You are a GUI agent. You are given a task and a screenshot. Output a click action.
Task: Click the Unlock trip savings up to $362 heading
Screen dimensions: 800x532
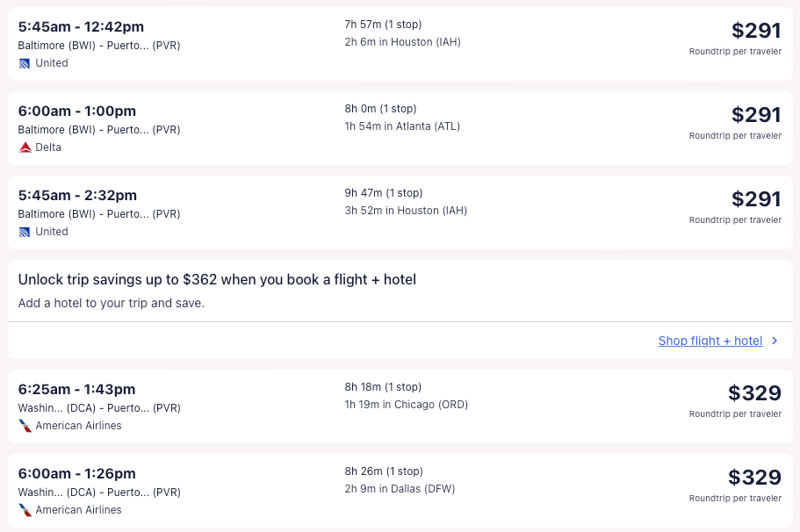coord(217,280)
